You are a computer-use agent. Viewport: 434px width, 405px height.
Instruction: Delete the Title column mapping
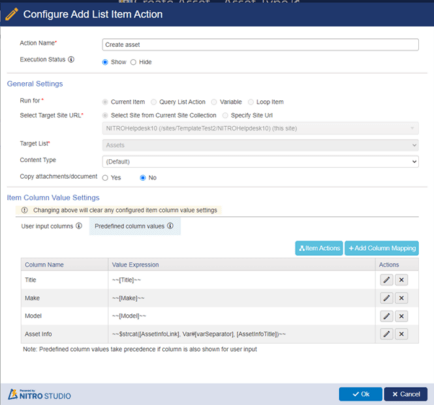click(x=401, y=280)
